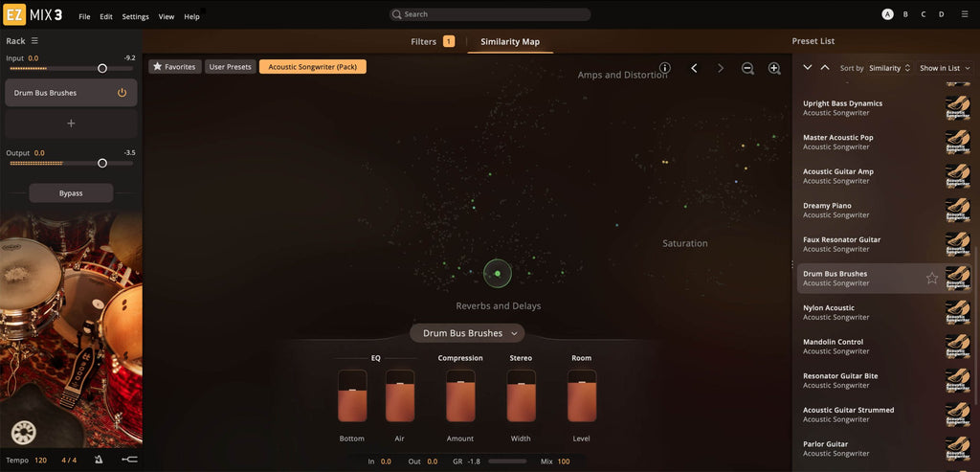The height and width of the screenshot is (472, 980).
Task: Select snapshot D
Action: (x=942, y=14)
